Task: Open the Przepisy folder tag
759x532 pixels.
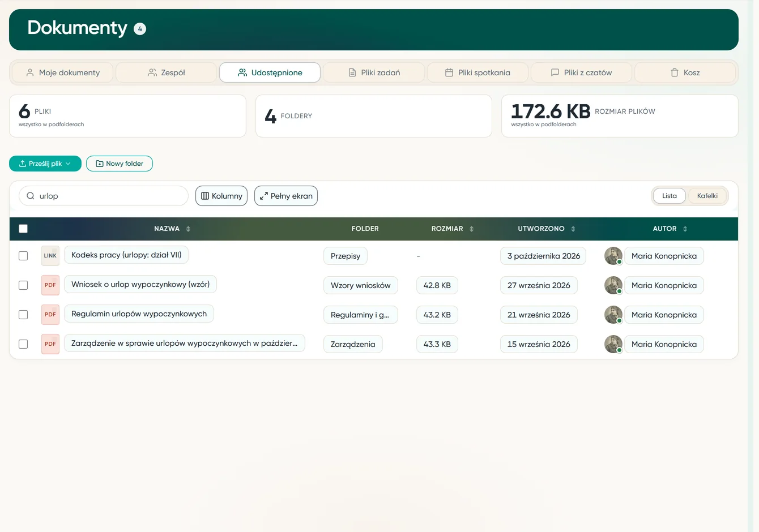Action: [x=346, y=256]
